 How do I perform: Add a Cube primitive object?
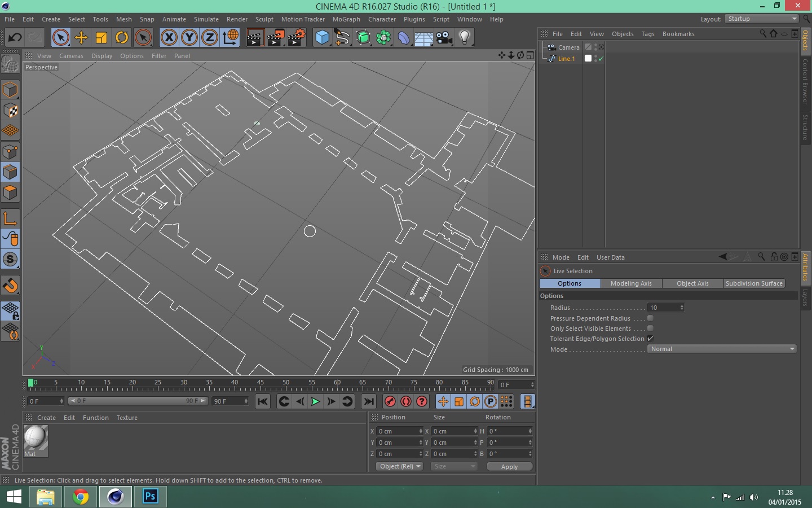[322, 38]
